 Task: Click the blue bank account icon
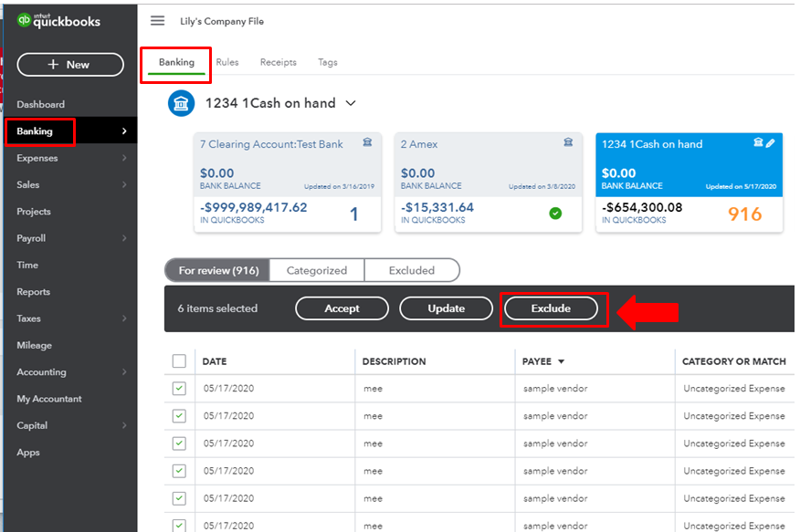(181, 103)
